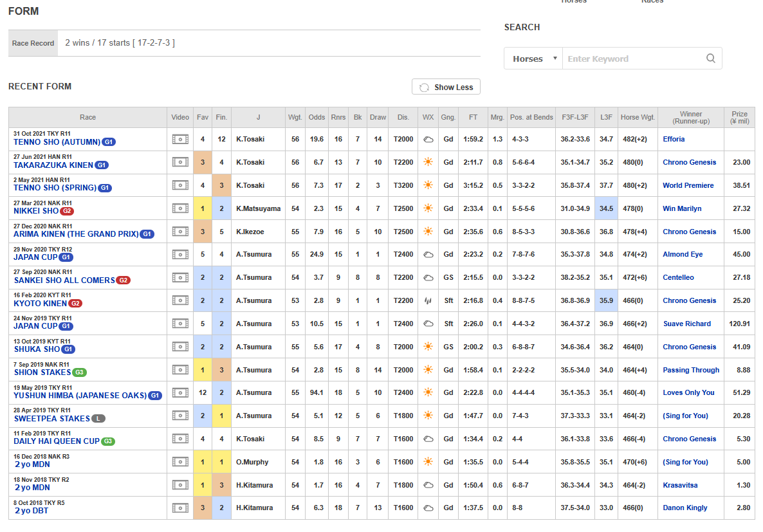Open KYOTO KINEN race link

(41, 303)
